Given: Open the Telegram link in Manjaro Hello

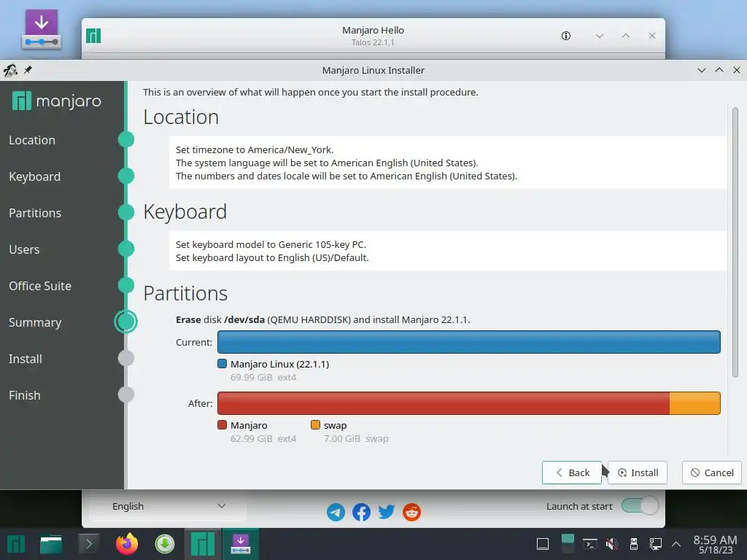Looking at the screenshot, I should coord(336,513).
